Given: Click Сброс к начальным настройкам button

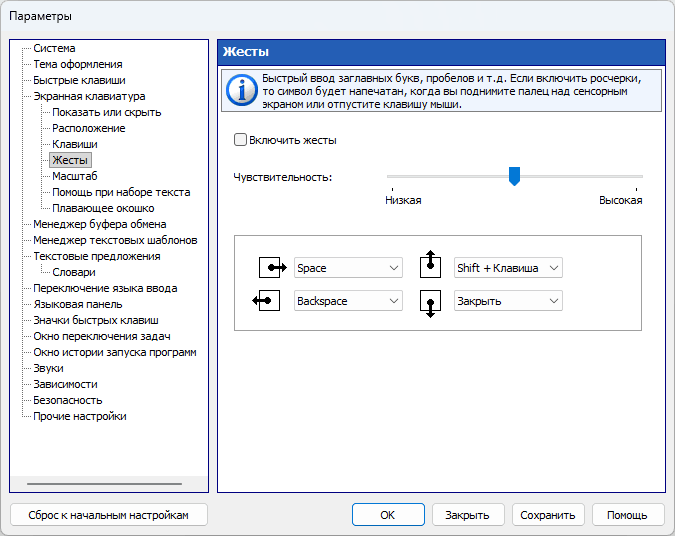Looking at the screenshot, I should (x=108, y=515).
